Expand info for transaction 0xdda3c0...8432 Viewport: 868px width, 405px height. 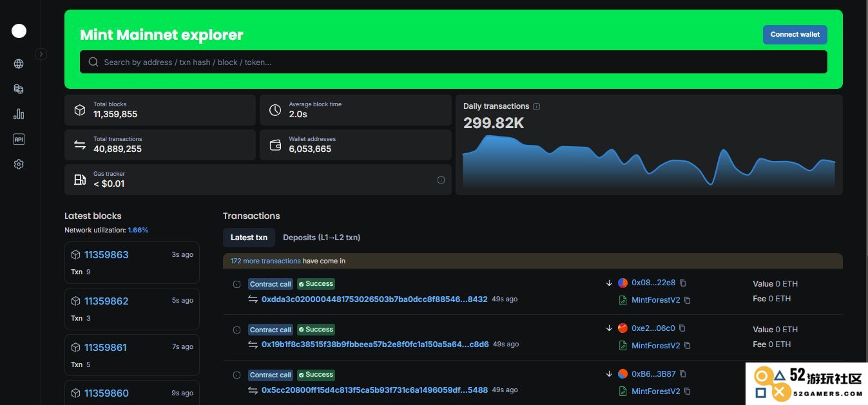pos(236,284)
